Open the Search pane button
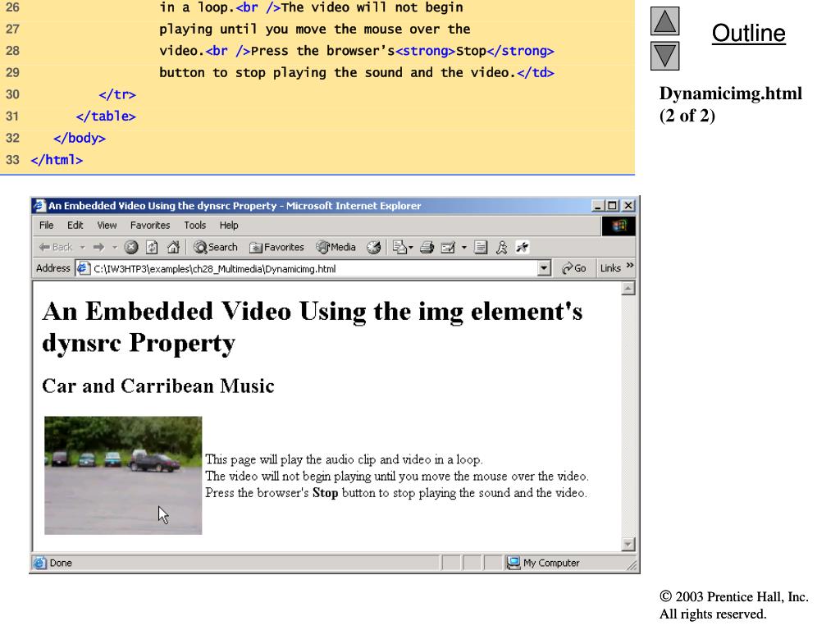The width and height of the screenshot is (840, 630). [x=216, y=247]
